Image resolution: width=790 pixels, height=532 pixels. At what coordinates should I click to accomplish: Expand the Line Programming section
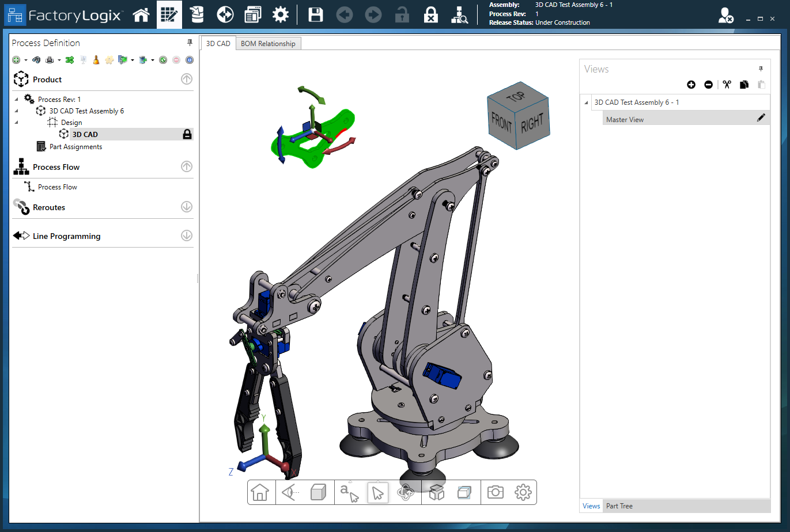[x=187, y=235]
